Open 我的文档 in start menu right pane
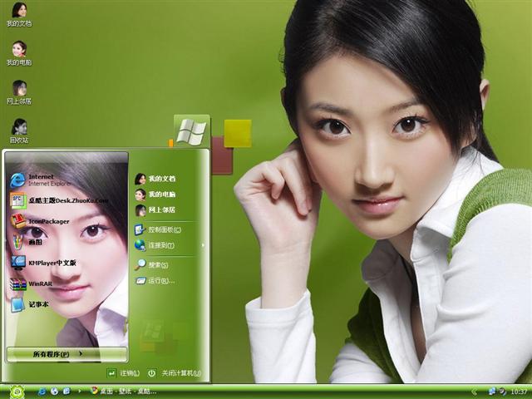532x399 pixels. pyautogui.click(x=155, y=179)
